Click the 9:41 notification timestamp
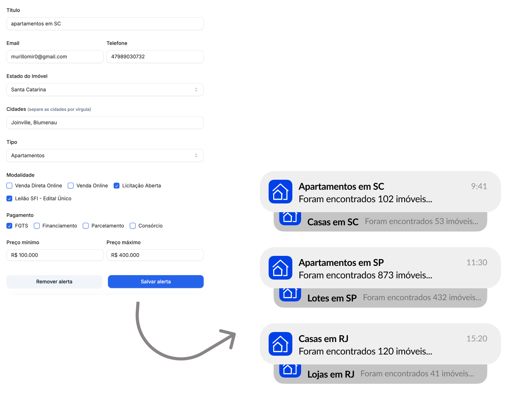 tap(479, 186)
